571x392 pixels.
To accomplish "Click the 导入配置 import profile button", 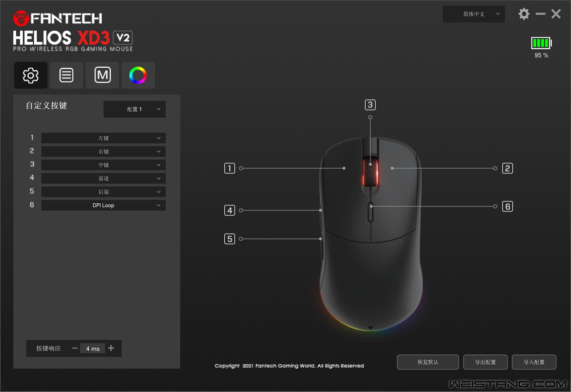I will [x=534, y=362].
